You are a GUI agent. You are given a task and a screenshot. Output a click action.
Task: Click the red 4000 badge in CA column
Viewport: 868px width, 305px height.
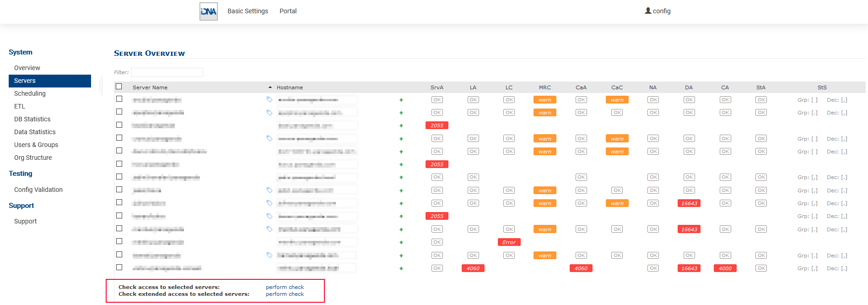[x=725, y=268]
